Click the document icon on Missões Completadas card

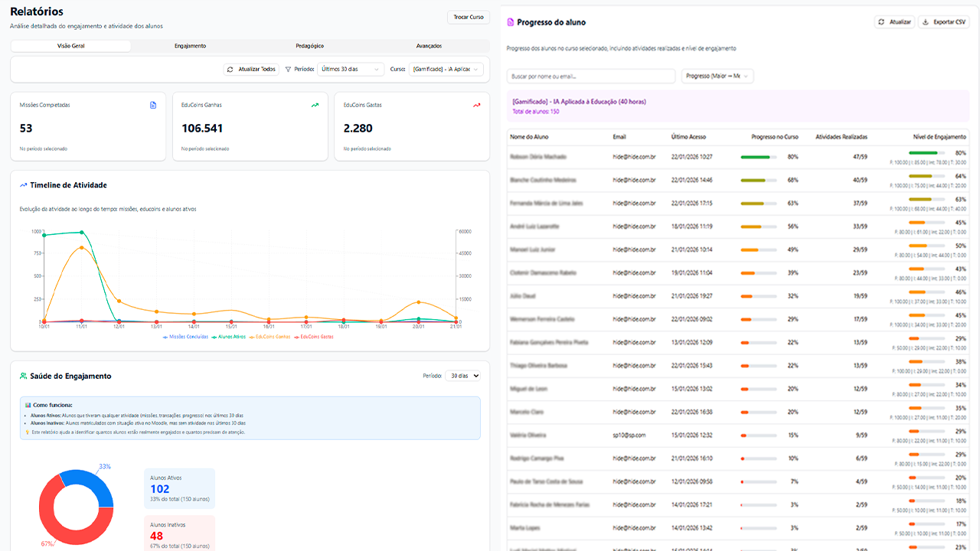coord(153,105)
